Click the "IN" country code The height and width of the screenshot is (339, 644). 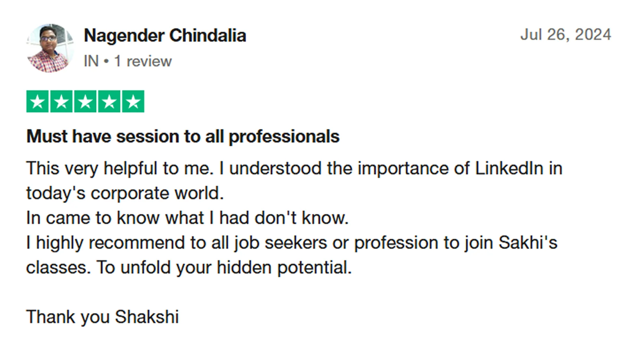point(91,61)
